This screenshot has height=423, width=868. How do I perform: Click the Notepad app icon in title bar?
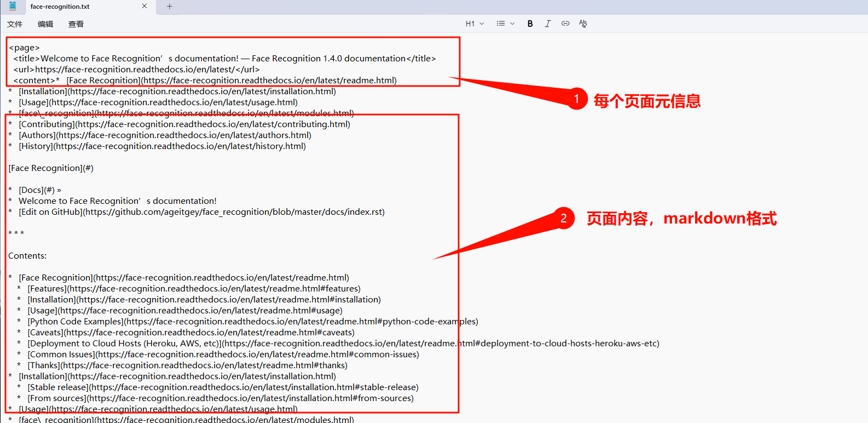point(13,6)
